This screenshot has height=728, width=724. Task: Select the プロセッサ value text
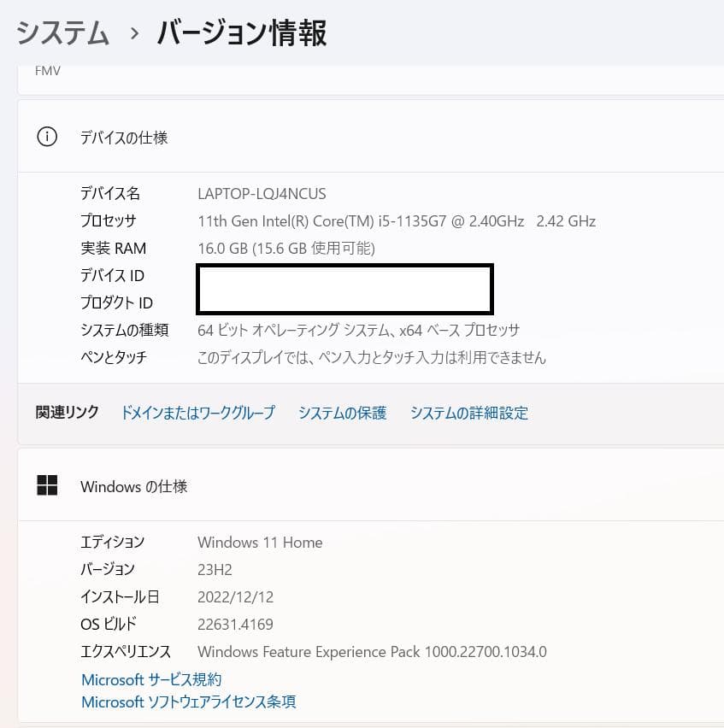click(x=396, y=220)
